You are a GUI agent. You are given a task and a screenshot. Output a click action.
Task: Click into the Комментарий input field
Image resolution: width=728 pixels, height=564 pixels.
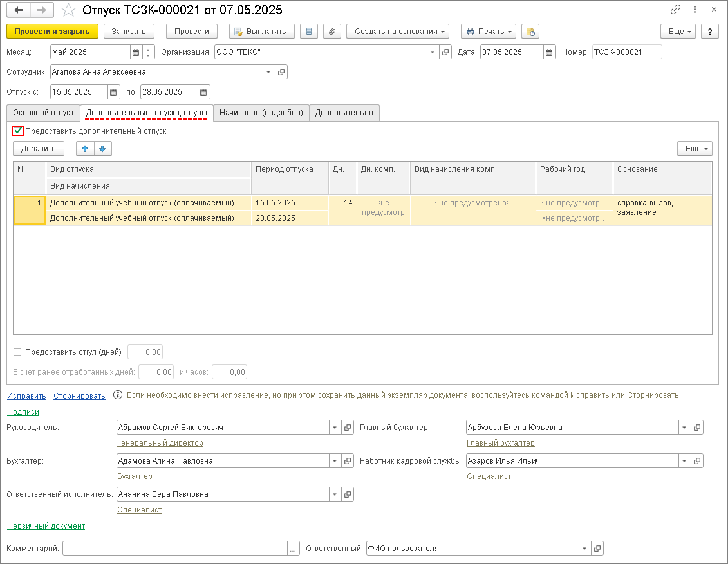point(175,549)
